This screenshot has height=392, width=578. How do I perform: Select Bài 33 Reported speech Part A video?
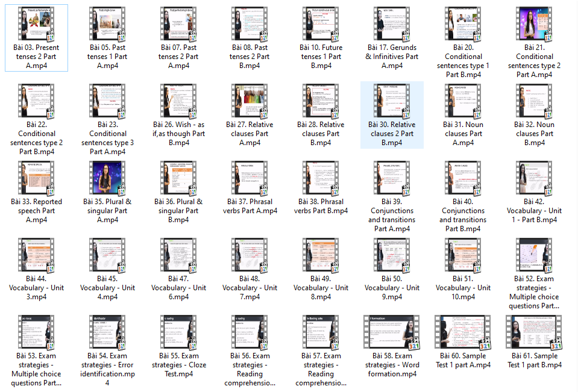point(36,178)
